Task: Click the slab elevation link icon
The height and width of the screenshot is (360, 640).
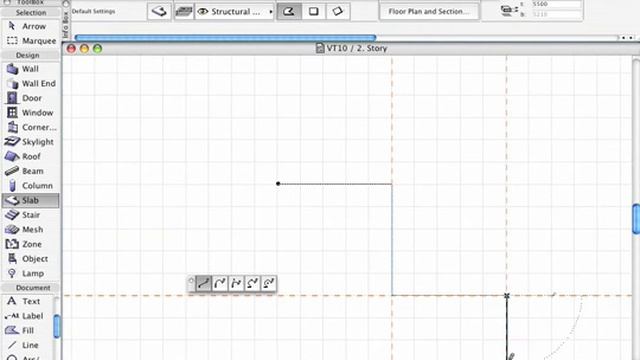Action: tap(509, 10)
